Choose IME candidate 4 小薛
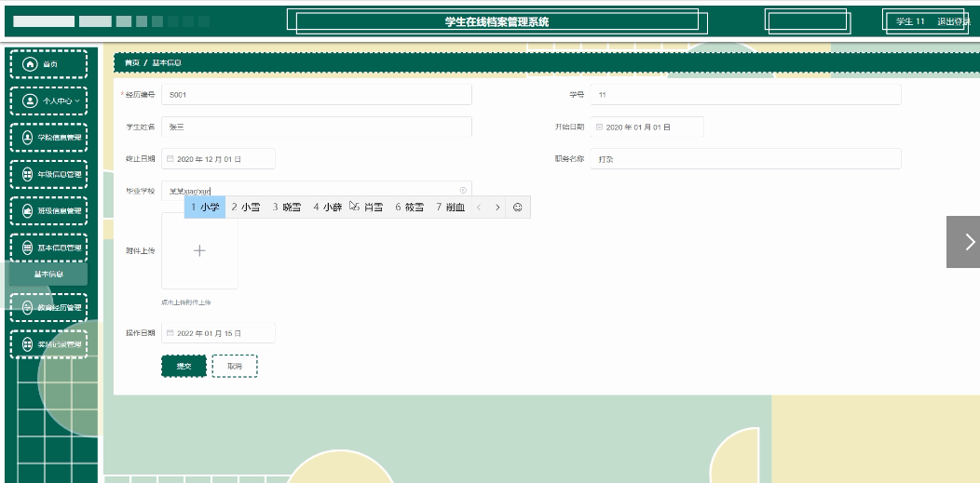980x483 pixels. [328, 208]
